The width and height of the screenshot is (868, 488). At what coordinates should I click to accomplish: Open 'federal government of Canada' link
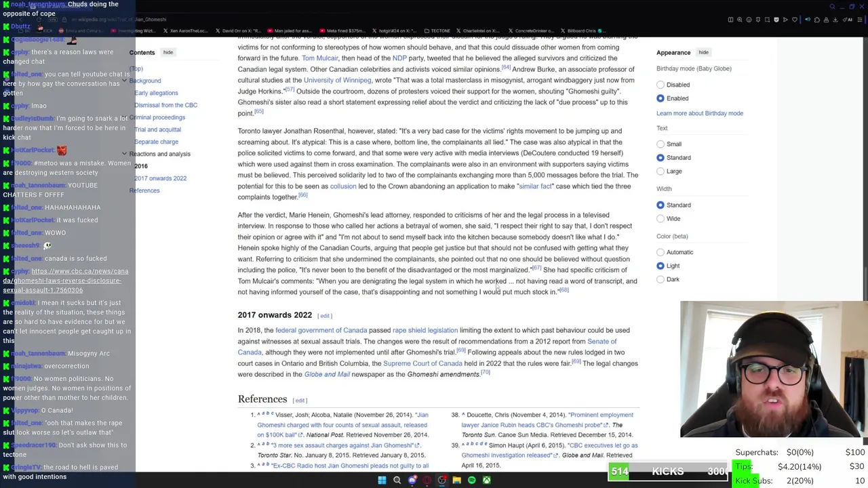(x=321, y=330)
